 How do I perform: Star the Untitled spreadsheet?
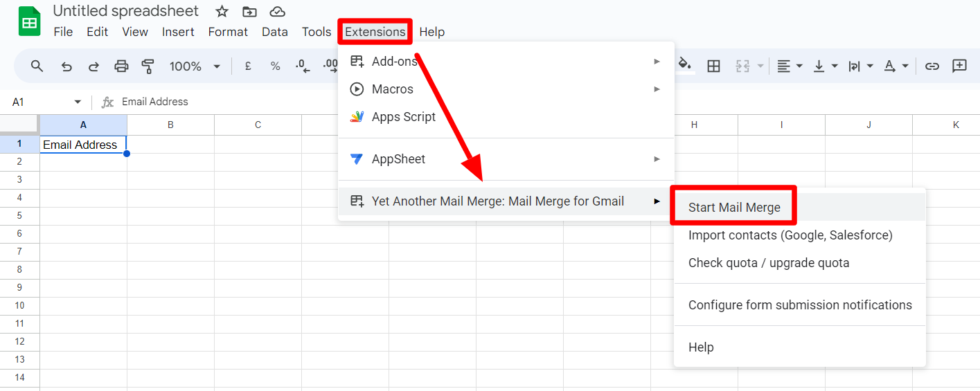click(222, 11)
